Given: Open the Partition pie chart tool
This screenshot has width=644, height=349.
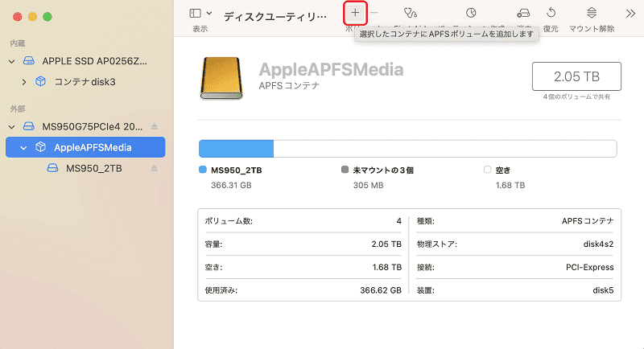Looking at the screenshot, I should [471, 13].
